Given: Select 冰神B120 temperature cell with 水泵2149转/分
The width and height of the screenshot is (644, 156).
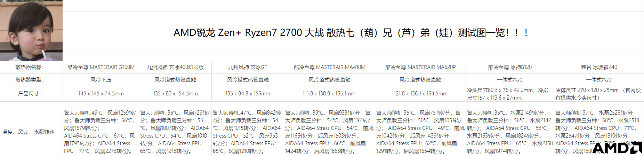Looking at the screenshot, I should pos(510,132).
